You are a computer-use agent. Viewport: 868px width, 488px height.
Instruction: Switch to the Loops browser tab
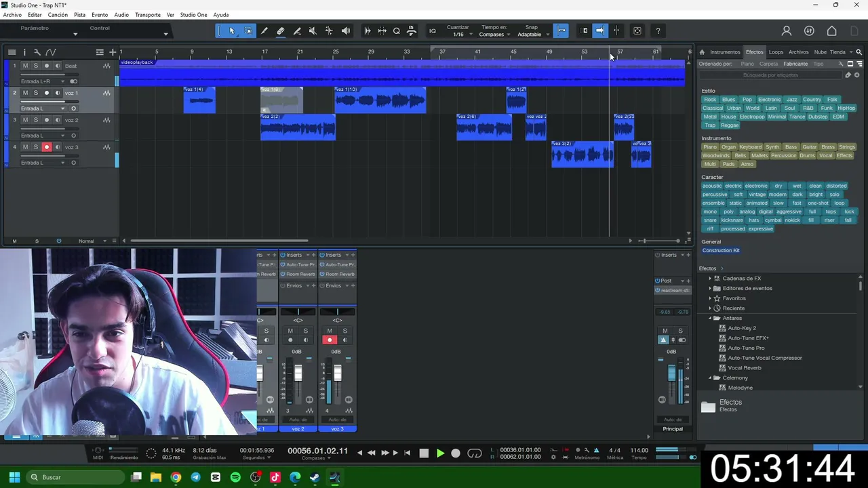(776, 52)
